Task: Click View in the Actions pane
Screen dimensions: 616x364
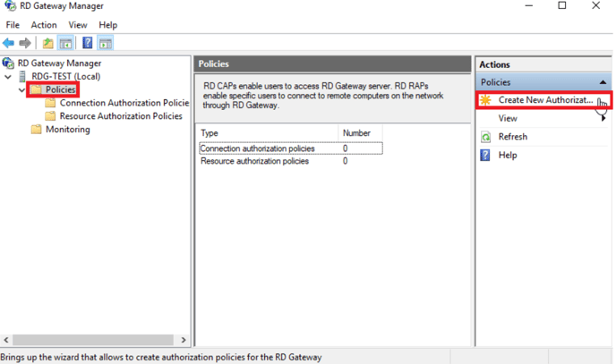Action: [x=508, y=118]
